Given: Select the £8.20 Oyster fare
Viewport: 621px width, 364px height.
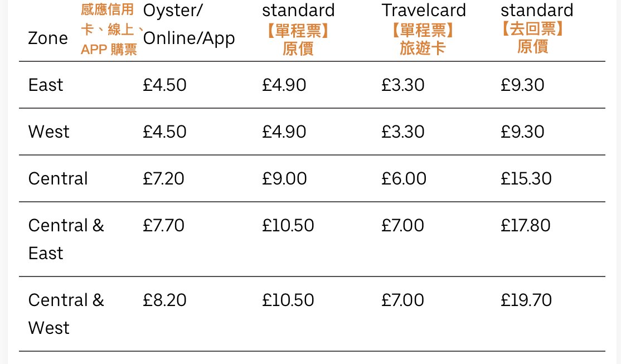Looking at the screenshot, I should (164, 300).
